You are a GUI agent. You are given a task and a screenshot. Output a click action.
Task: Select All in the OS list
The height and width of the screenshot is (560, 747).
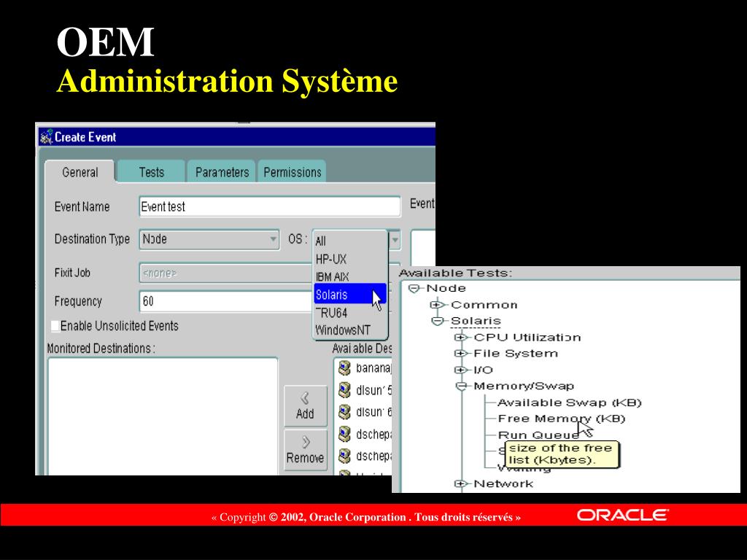click(350, 241)
